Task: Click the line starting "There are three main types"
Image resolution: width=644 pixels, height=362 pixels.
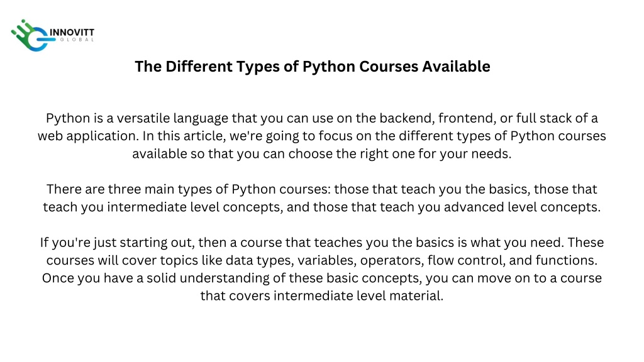Action: point(322,189)
